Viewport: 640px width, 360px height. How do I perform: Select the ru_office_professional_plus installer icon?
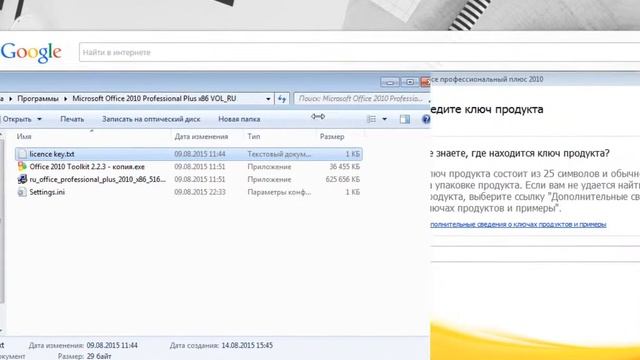[22, 179]
